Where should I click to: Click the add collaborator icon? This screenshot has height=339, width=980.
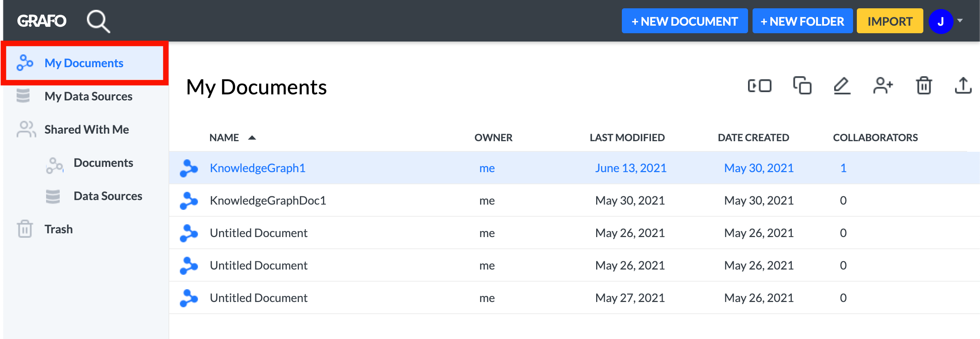883,85
